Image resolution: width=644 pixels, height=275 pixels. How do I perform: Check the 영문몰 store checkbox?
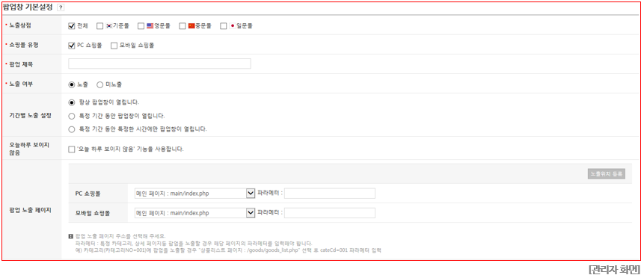(141, 26)
